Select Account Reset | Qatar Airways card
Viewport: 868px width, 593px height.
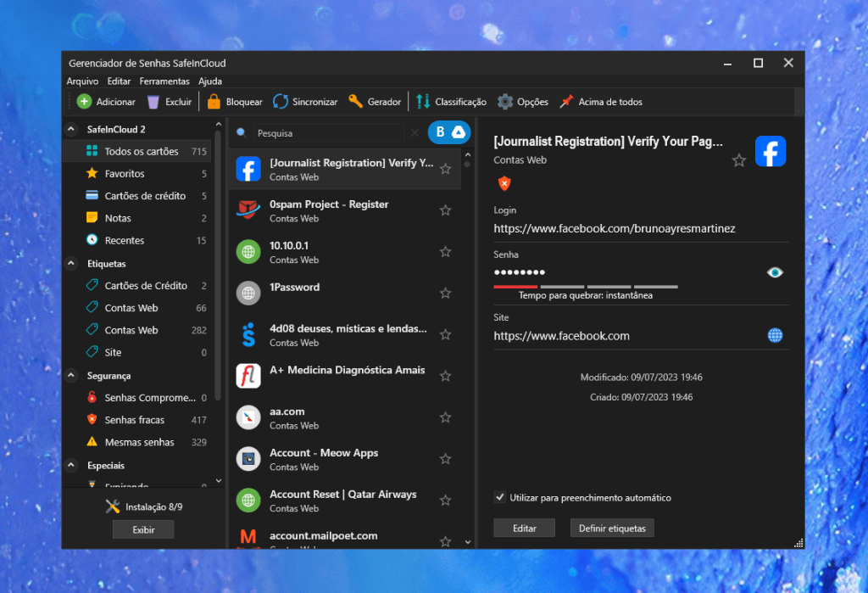(x=345, y=501)
